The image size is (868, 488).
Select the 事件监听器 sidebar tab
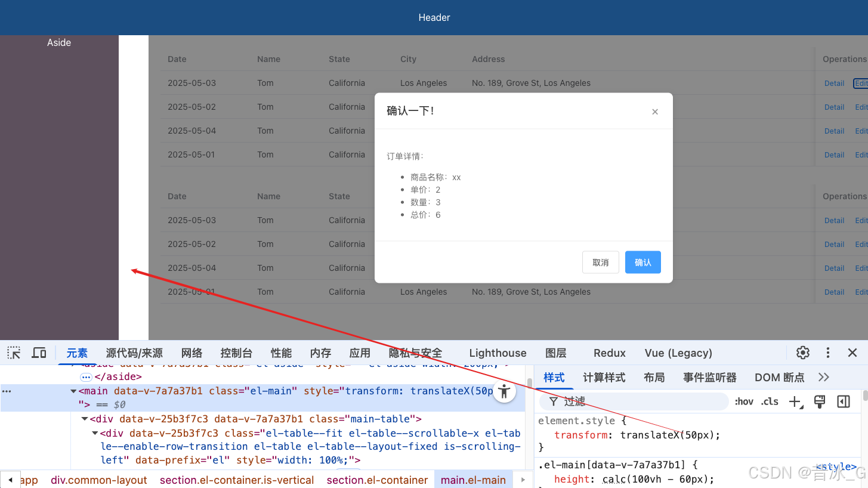point(710,378)
